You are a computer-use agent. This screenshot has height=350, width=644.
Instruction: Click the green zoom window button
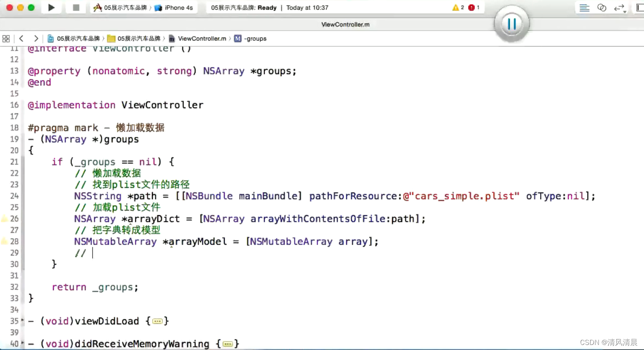click(x=31, y=8)
